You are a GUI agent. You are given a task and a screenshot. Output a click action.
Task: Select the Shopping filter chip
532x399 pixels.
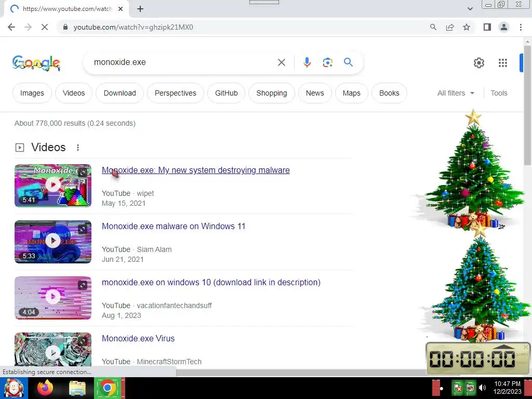[x=271, y=93]
